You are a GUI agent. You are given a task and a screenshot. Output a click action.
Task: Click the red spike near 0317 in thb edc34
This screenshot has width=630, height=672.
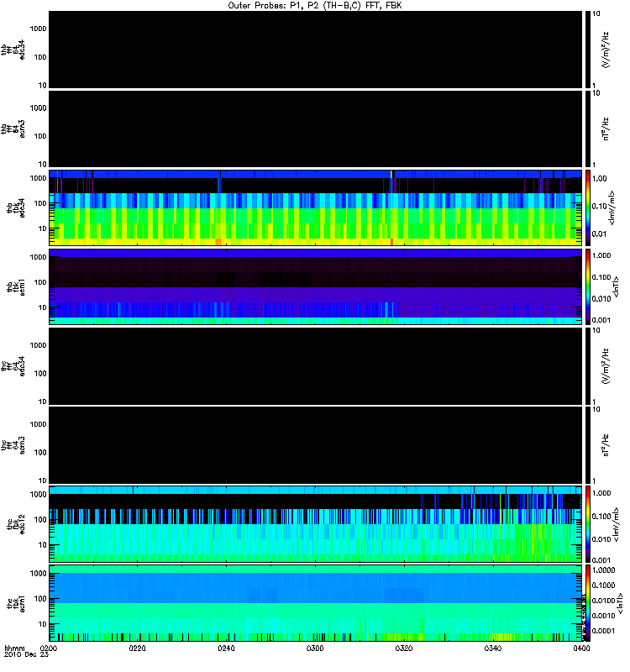[x=391, y=242]
